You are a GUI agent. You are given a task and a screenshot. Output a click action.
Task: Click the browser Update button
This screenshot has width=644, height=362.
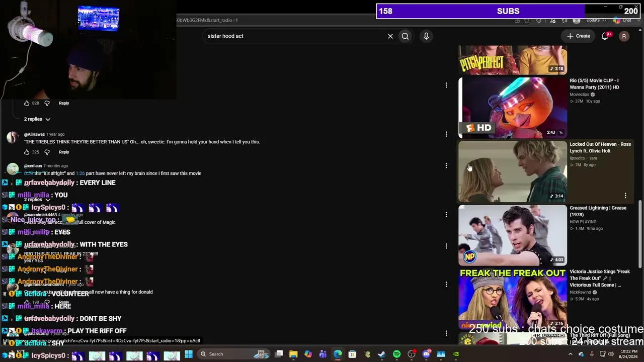[593, 20]
